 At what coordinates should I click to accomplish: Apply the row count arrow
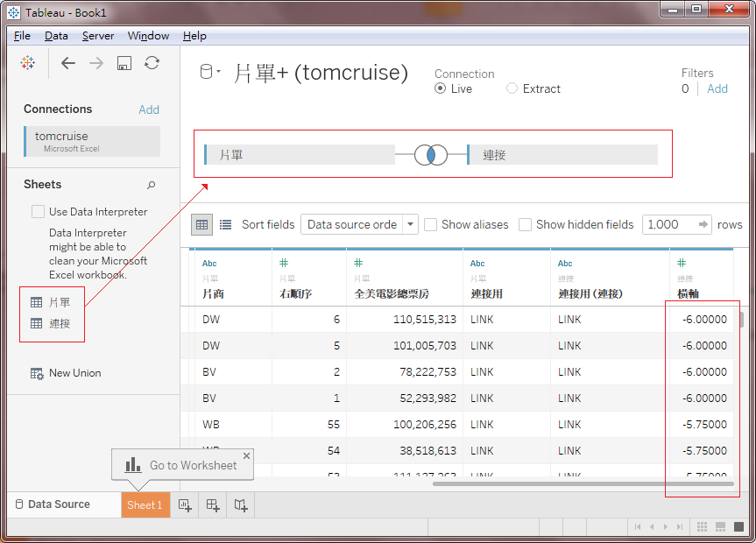(703, 224)
